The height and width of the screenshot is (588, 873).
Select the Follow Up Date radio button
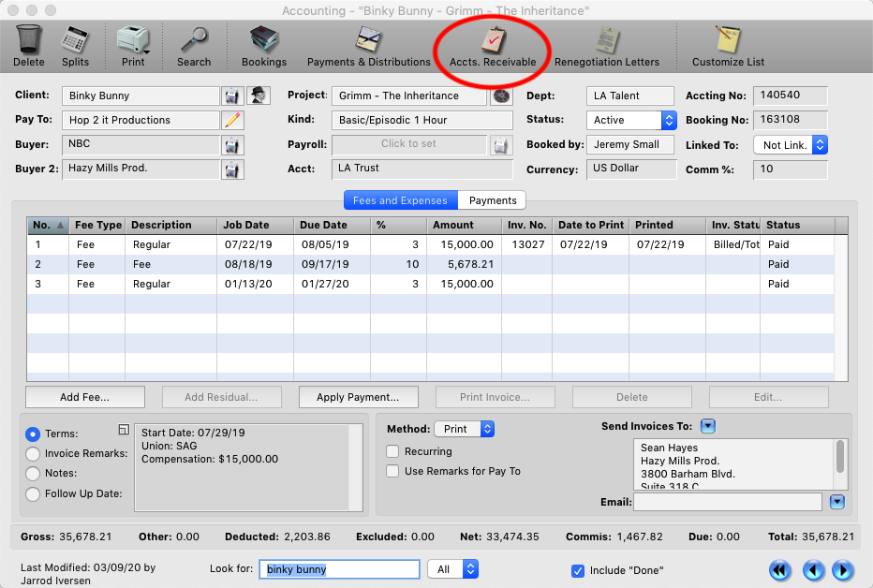click(33, 494)
